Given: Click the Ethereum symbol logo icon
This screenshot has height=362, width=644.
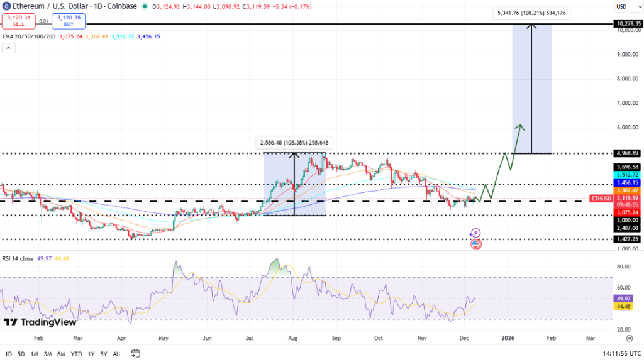Looking at the screenshot, I should click(6, 6).
